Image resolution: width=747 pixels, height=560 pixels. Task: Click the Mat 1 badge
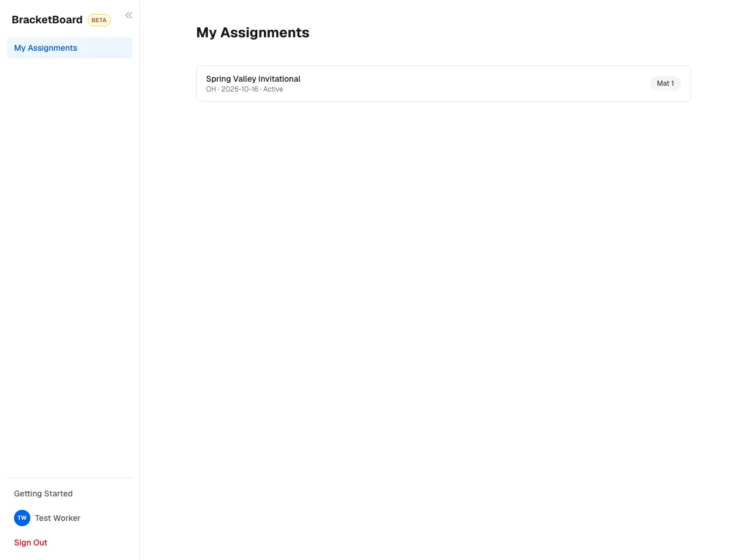point(665,83)
